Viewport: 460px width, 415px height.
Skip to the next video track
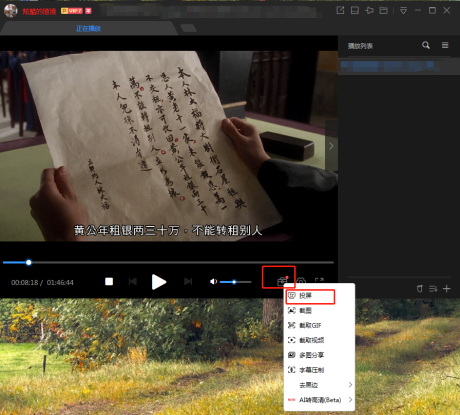188,282
